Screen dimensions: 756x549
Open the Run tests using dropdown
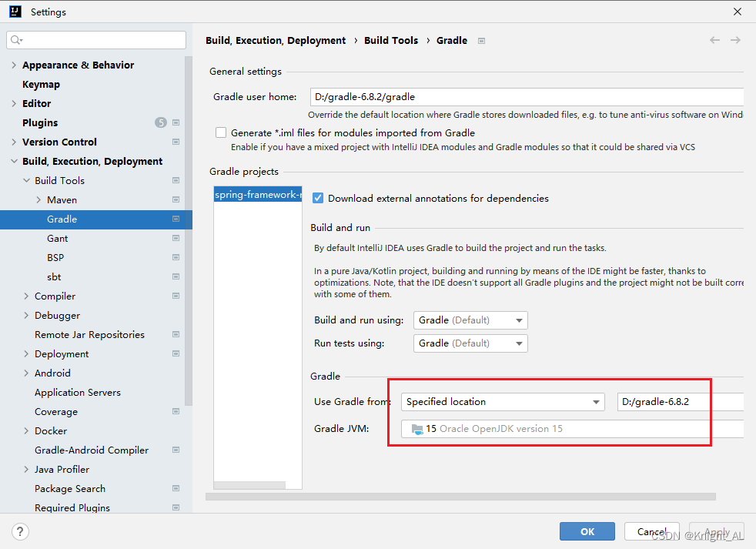[470, 343]
